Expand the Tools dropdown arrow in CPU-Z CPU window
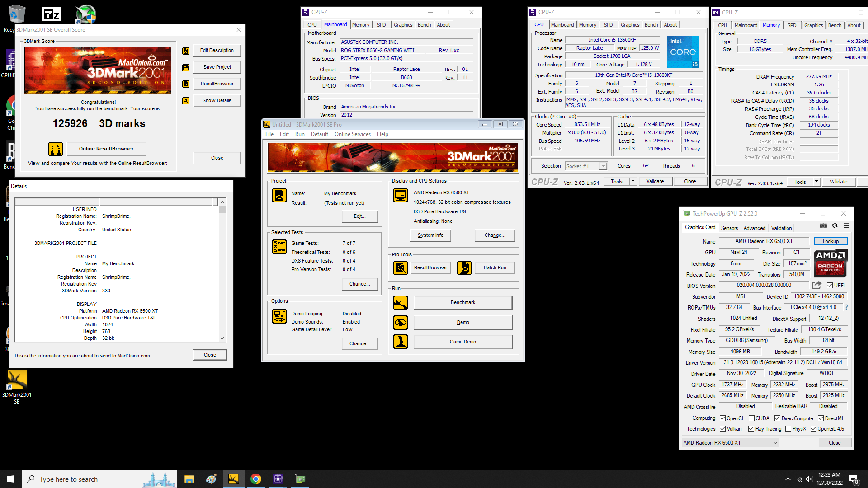 click(x=633, y=181)
